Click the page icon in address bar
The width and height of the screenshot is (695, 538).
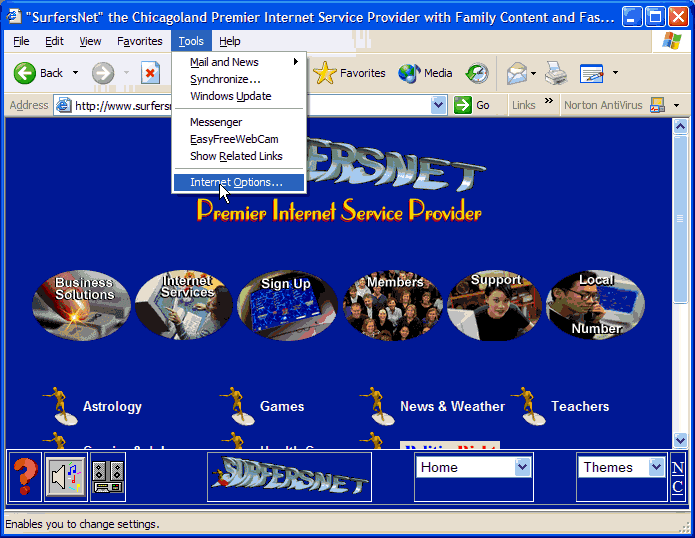[64, 105]
